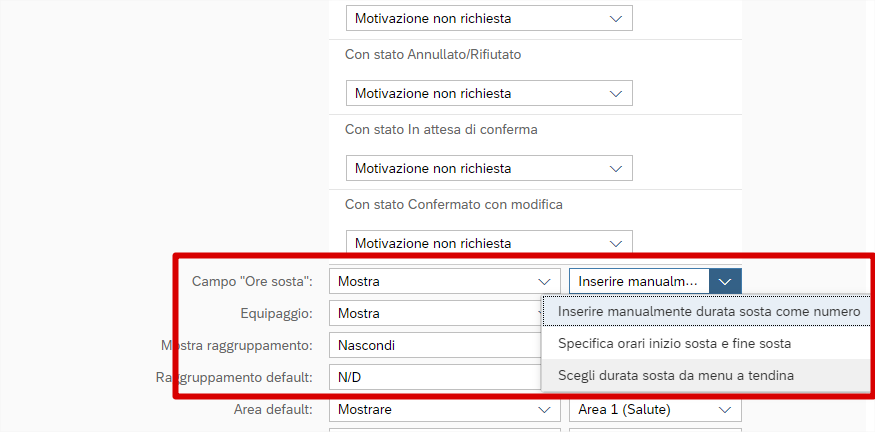875x432 pixels.
Task: Open Mostra raggruppamento "Nascondi" dropdown
Action: [x=435, y=345]
